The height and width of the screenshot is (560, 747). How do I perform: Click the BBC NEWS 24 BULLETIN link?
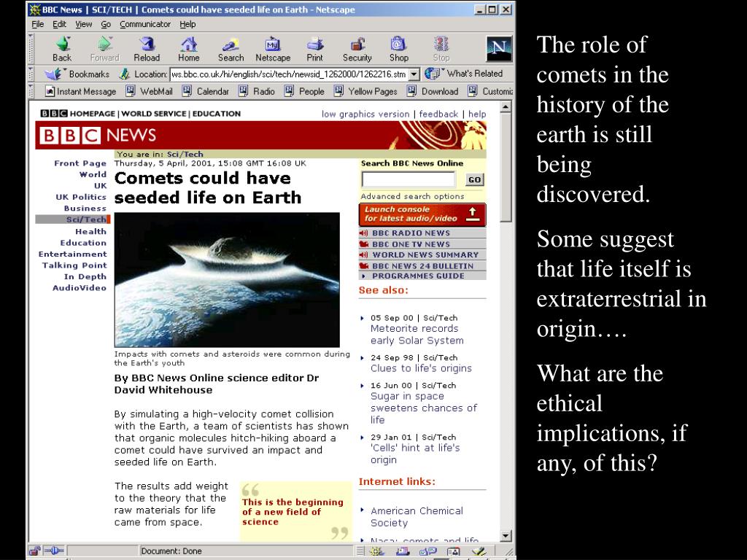click(x=422, y=265)
